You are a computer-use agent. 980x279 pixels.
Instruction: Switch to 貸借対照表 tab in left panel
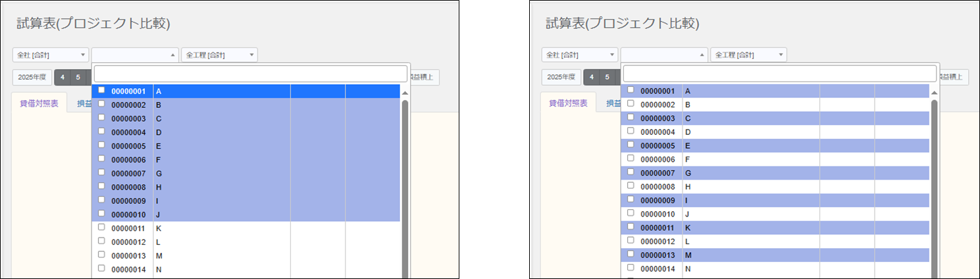click(39, 103)
